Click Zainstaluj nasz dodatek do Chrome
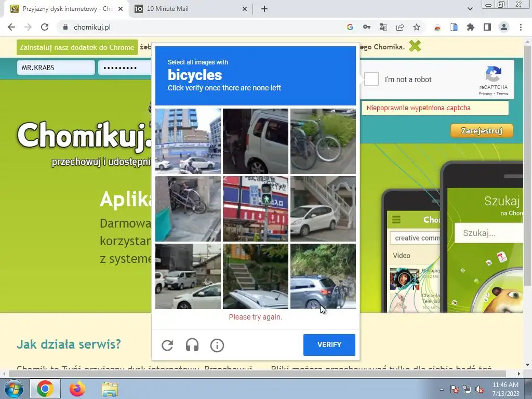This screenshot has width=532, height=399. click(x=77, y=47)
